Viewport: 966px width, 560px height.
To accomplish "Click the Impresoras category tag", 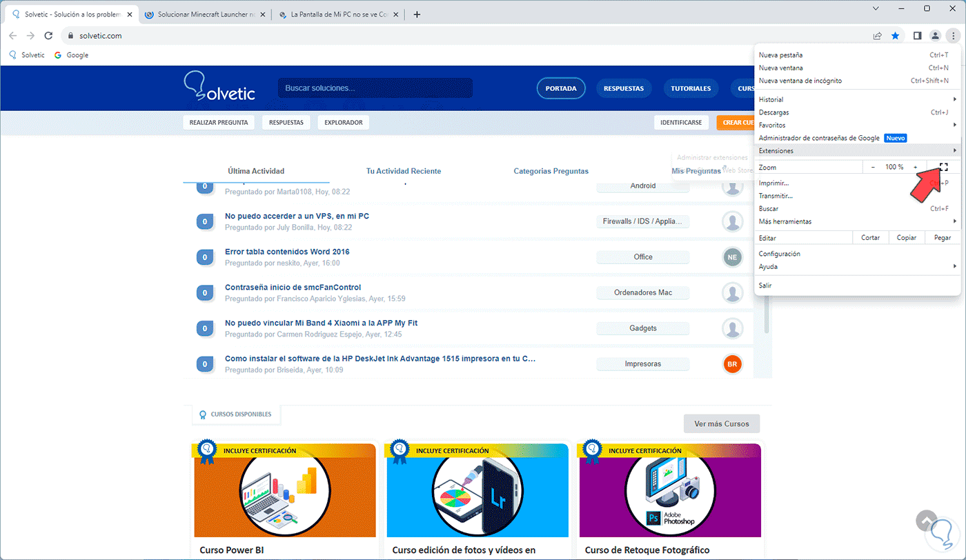I will (x=642, y=363).
